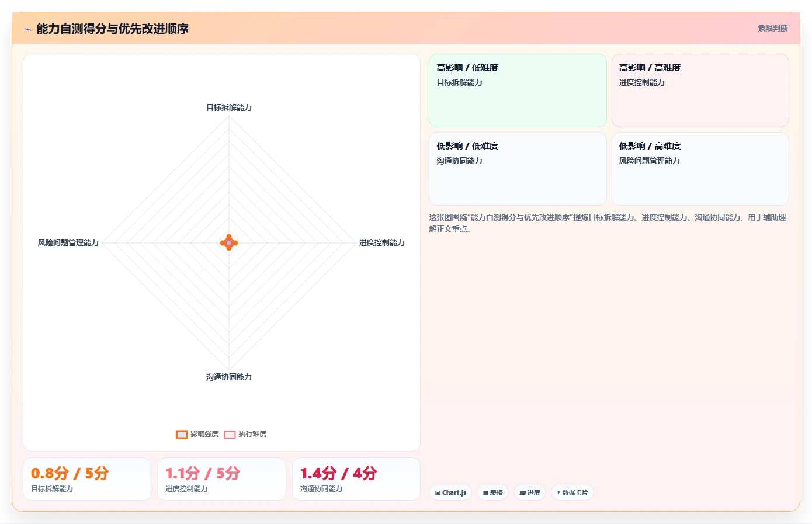Click the 沟通协同能力 radar axis label
Viewport: 812px width, 524px height.
pyautogui.click(x=229, y=377)
